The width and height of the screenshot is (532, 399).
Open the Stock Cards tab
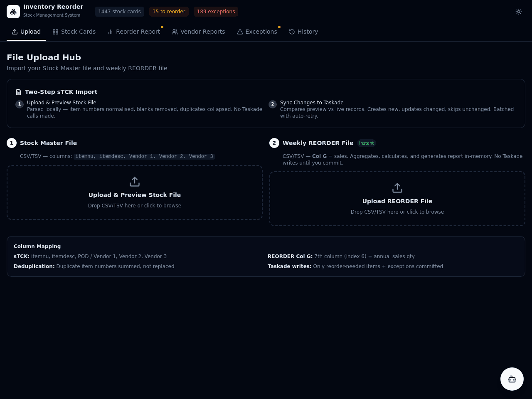point(74,32)
